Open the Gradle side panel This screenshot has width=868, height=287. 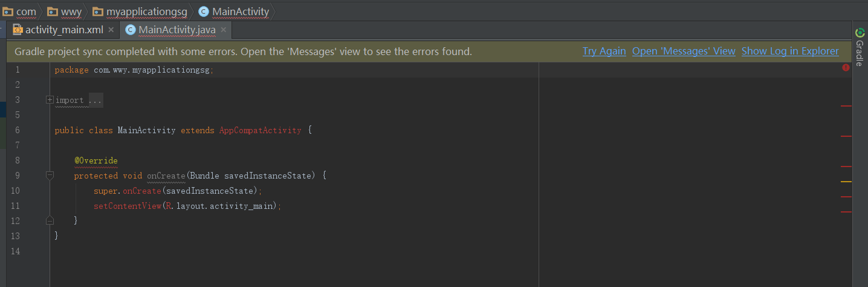pyautogui.click(x=859, y=47)
